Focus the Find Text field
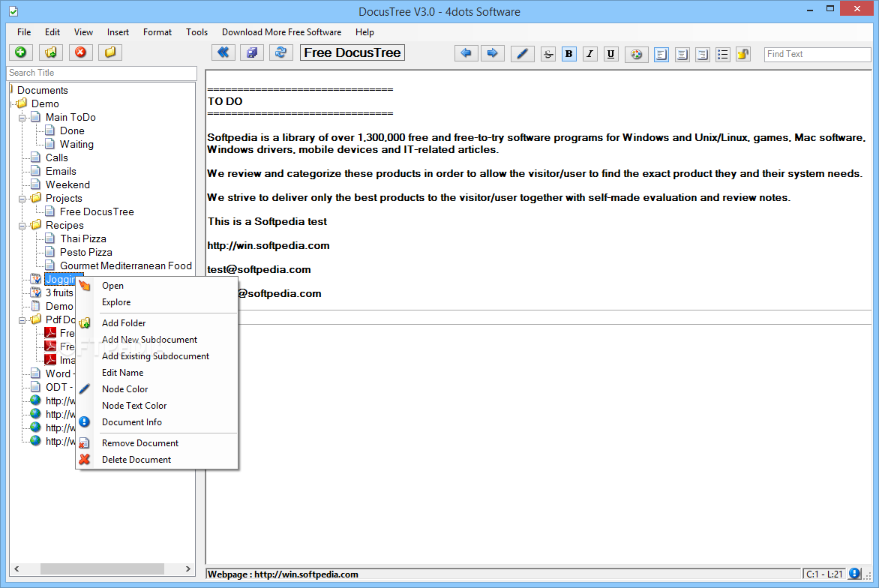 (x=817, y=54)
